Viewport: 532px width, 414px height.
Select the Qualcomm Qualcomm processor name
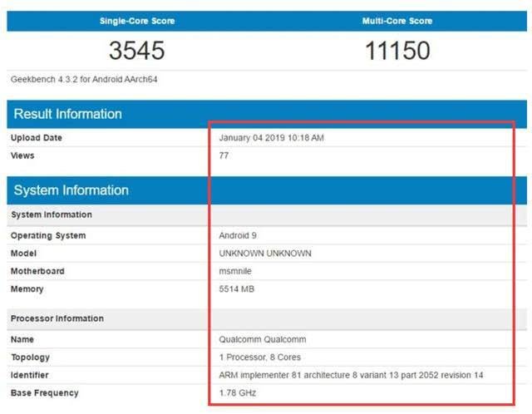(262, 339)
